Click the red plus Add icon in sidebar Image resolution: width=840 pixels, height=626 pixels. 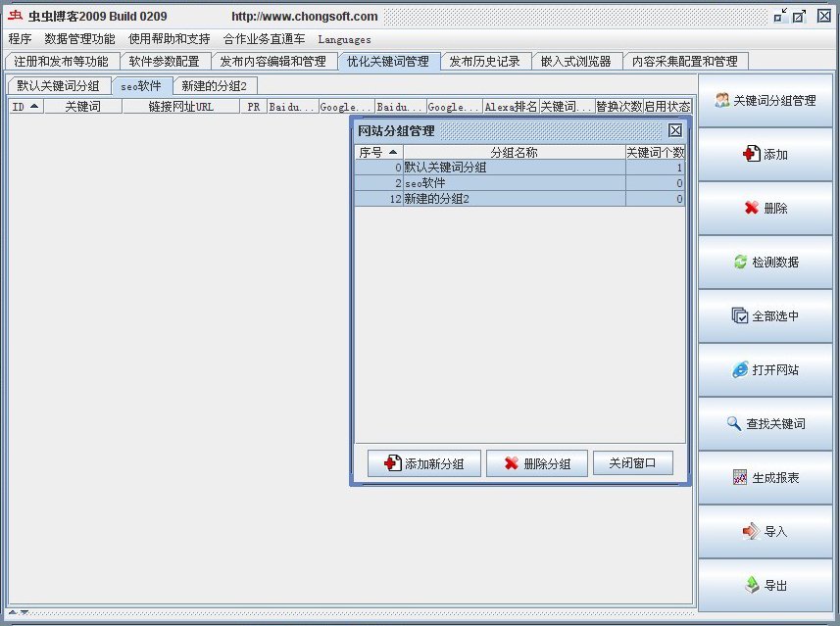[x=751, y=154]
